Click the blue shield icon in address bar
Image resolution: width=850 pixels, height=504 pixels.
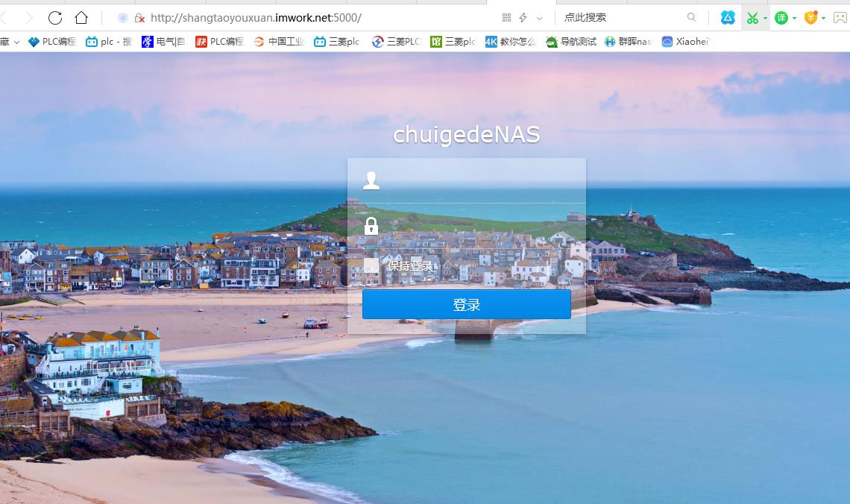click(123, 18)
